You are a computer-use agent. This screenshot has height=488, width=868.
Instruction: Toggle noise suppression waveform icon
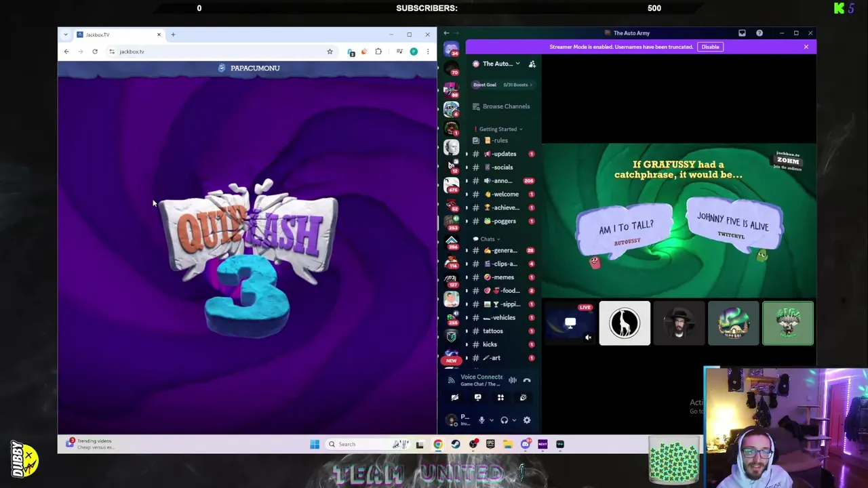513,380
